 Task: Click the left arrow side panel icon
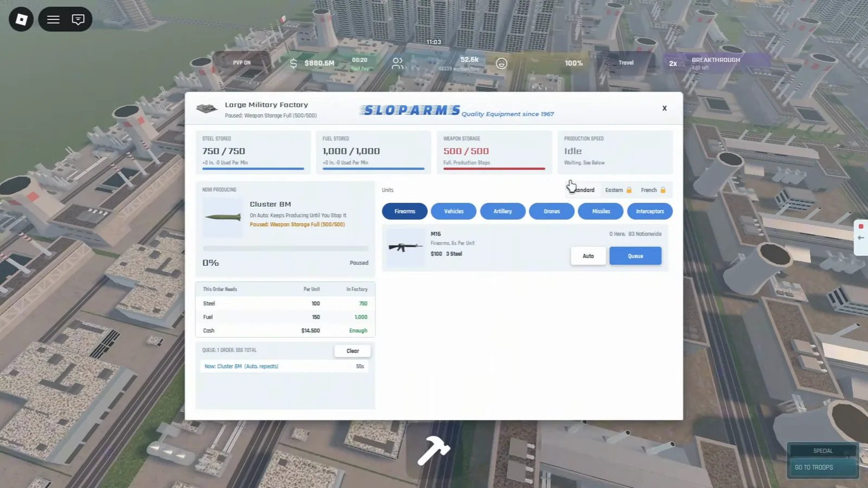tap(861, 238)
